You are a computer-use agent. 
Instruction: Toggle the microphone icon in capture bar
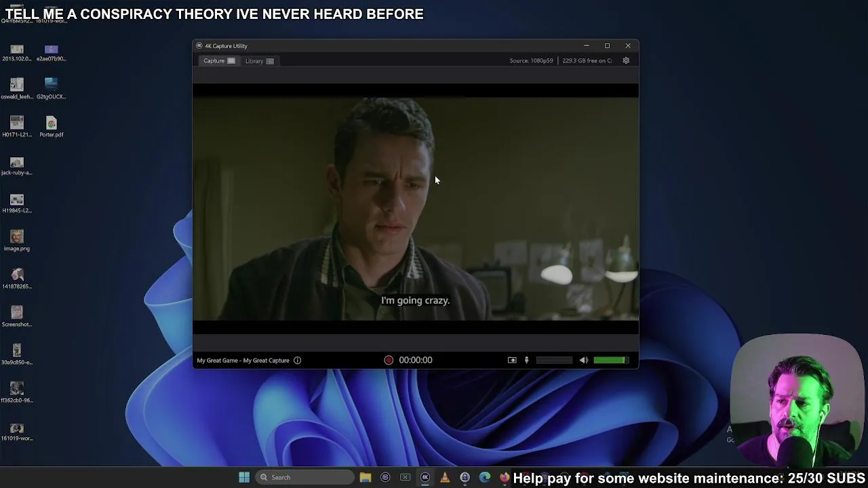click(x=526, y=361)
